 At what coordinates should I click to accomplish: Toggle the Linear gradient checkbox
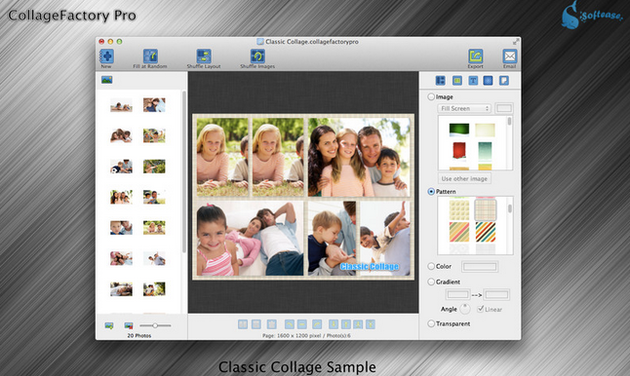point(480,309)
